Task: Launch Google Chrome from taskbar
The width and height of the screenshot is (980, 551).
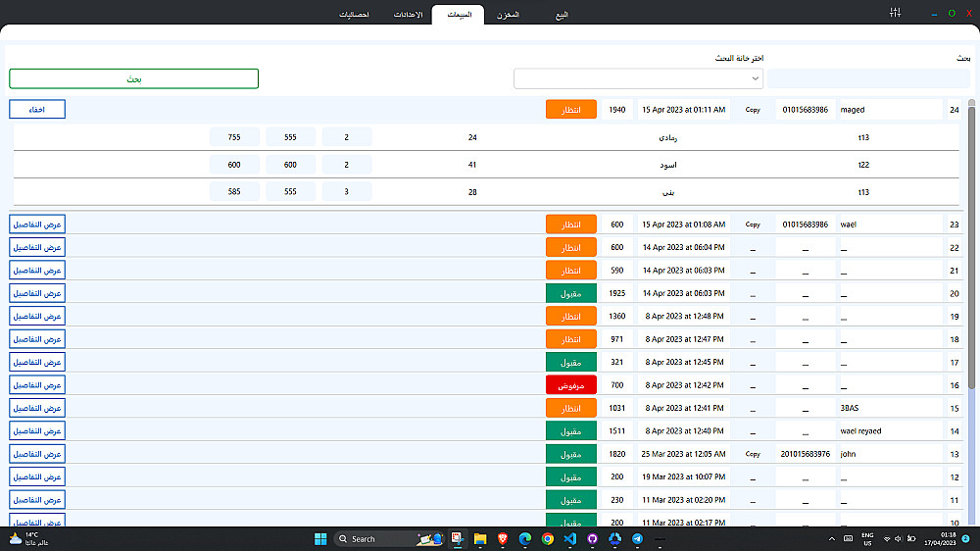Action: coord(548,539)
